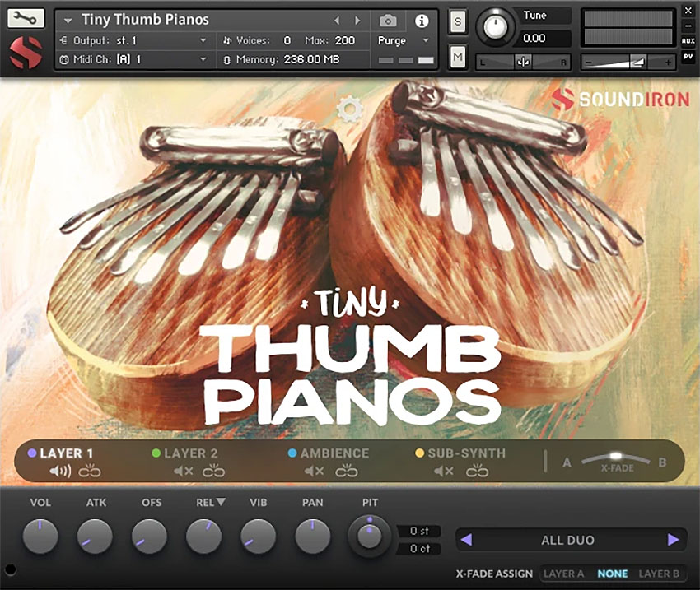Click the camera snapshot icon
This screenshot has height=590, width=700.
click(x=388, y=21)
